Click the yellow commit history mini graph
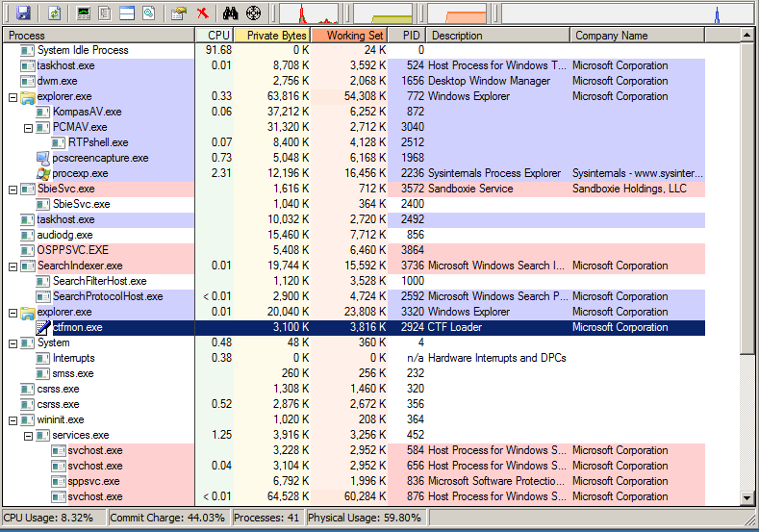This screenshot has height=532, width=759. [383, 13]
